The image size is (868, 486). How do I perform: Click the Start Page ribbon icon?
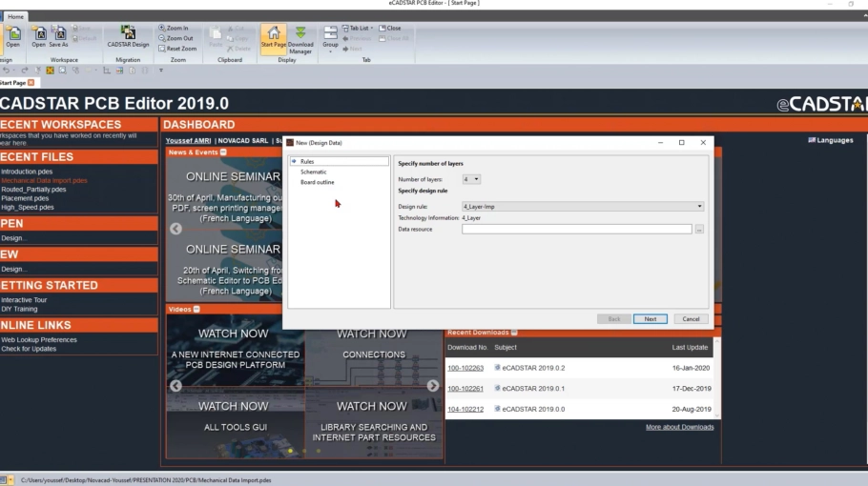(273, 37)
